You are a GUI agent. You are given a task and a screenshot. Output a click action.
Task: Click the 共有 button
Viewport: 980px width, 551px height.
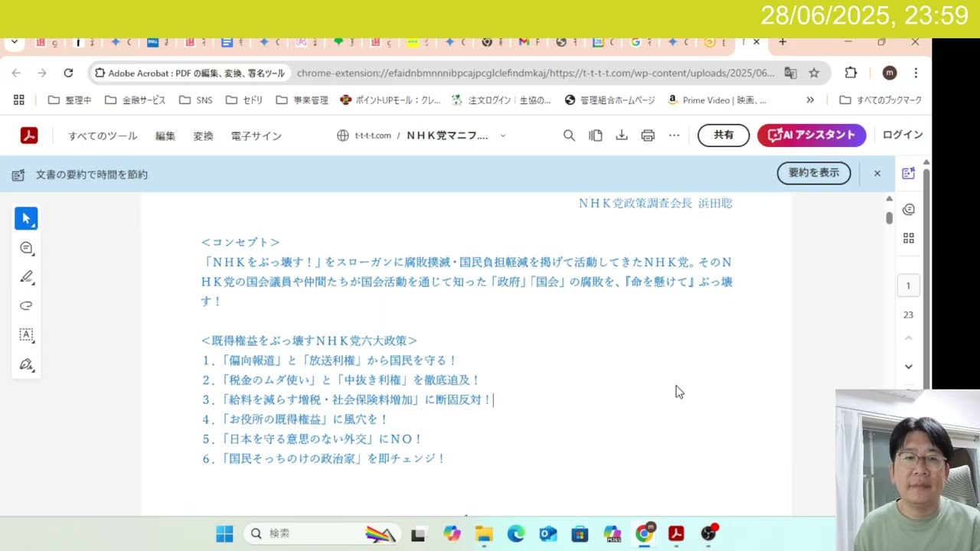(724, 135)
